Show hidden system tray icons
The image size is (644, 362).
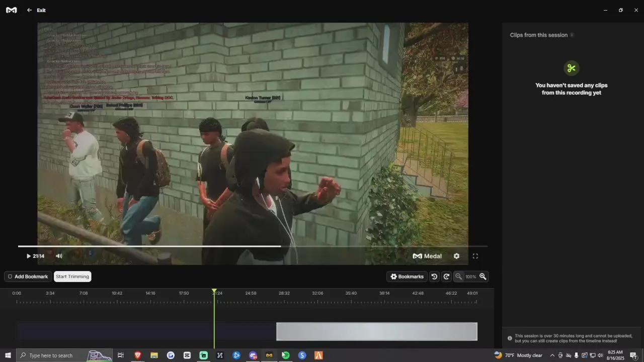(x=552, y=355)
